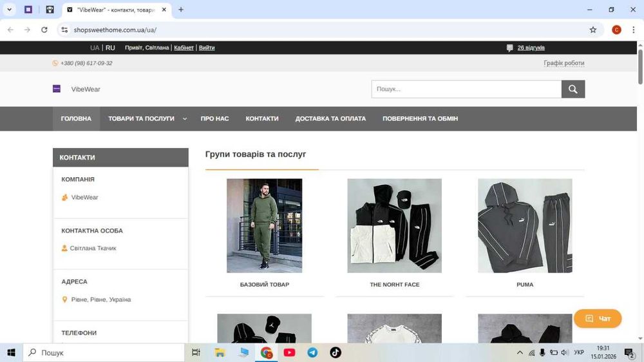View site information icon in the address bar
Screen dimensions: 644x362
[64, 30]
